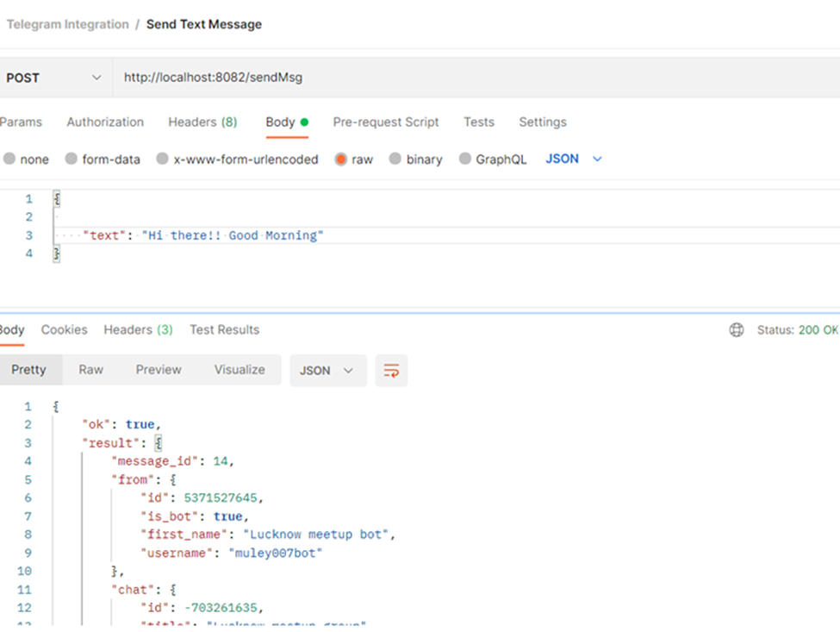Click the globe network icon beside Status
Screen dimensions: 840x632
pos(737,330)
